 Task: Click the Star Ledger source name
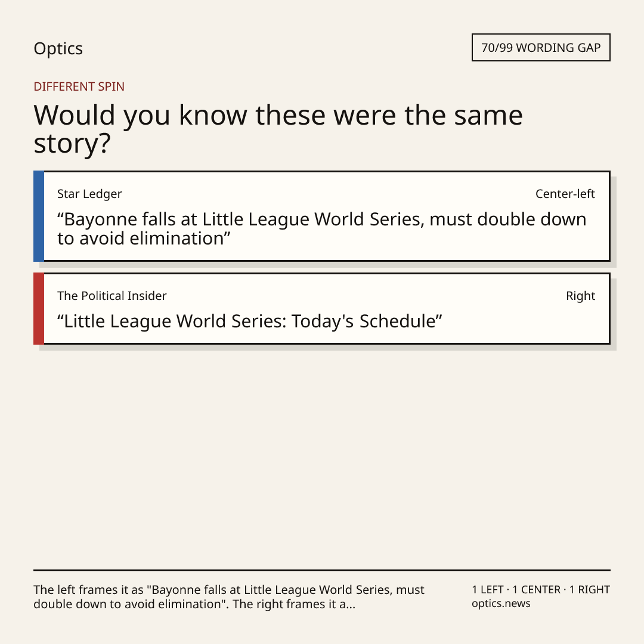coord(89,194)
